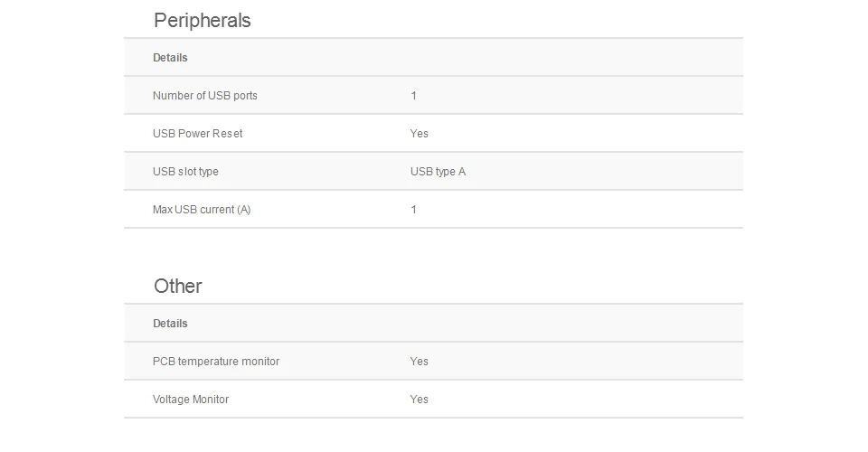
Task: Click the Yes value for PCB temperature monitor
Action: coord(419,362)
